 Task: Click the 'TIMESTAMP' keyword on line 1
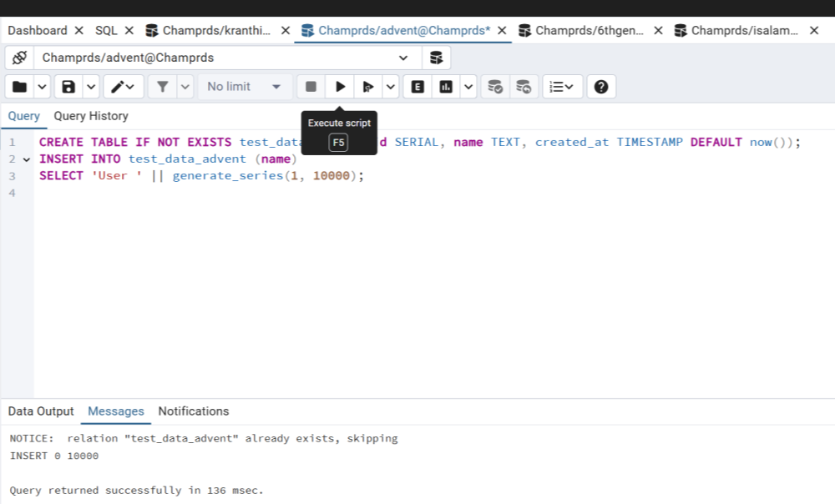tap(650, 143)
